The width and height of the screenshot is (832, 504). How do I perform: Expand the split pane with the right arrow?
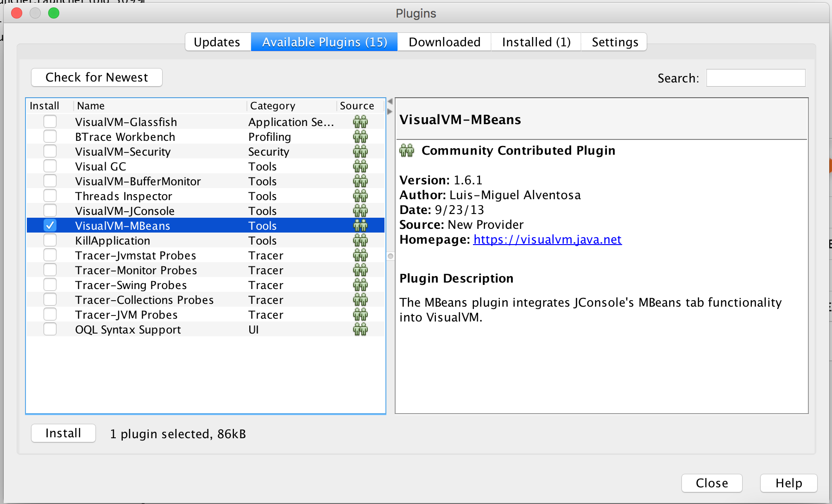pos(390,111)
